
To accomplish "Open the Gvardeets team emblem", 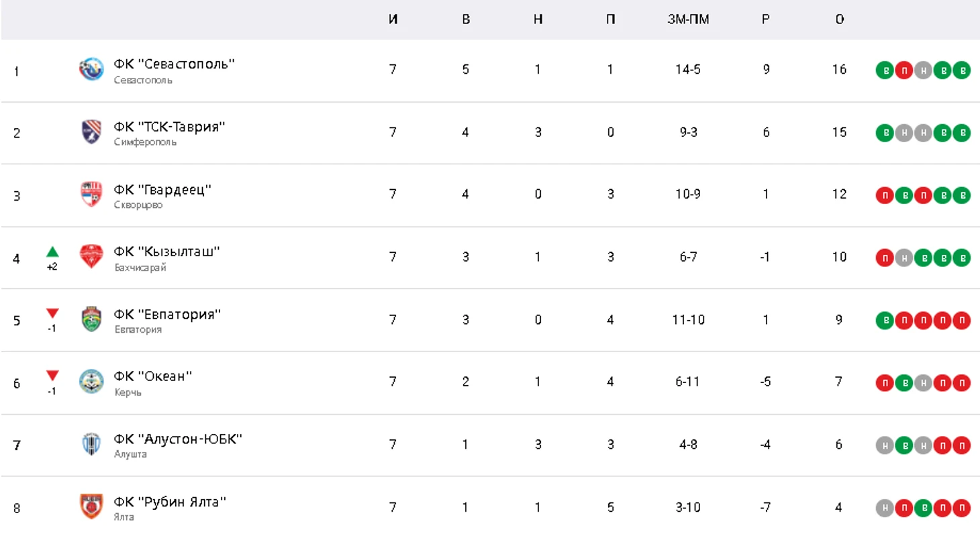I will 91,195.
